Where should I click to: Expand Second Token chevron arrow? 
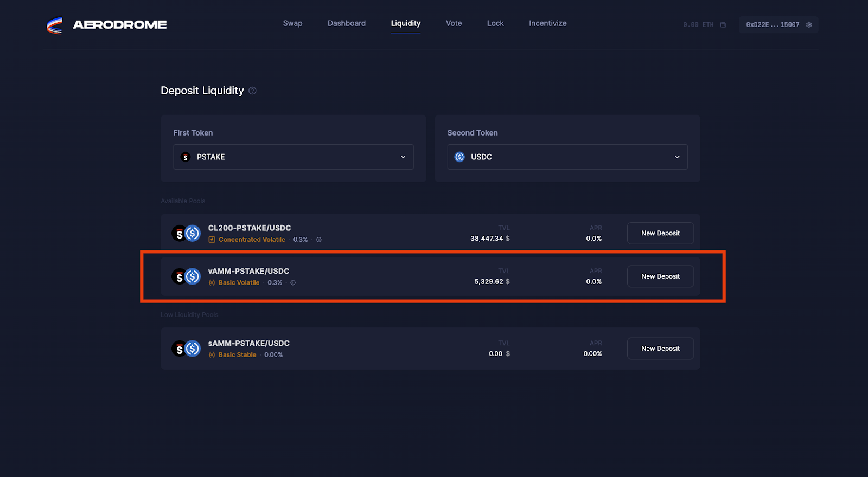click(x=677, y=157)
